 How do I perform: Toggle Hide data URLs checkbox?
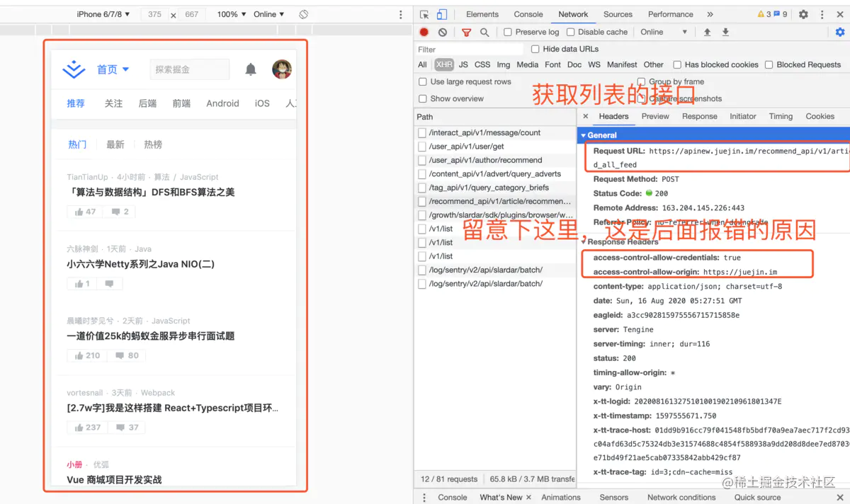[x=535, y=49]
